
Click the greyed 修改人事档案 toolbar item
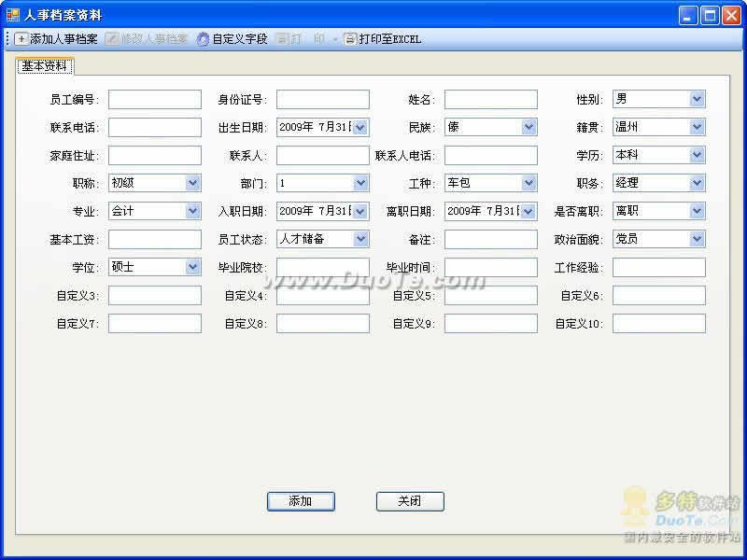tap(147, 39)
